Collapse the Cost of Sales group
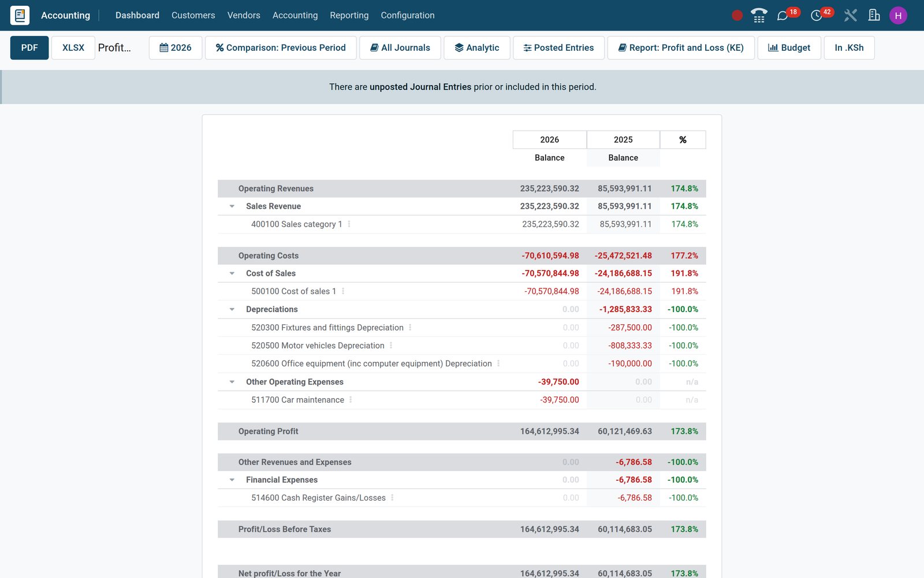This screenshot has width=924, height=578. [232, 273]
